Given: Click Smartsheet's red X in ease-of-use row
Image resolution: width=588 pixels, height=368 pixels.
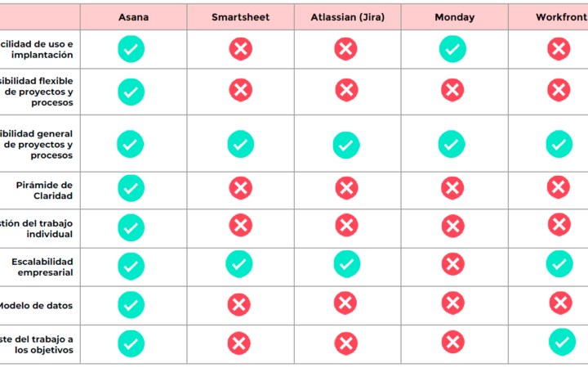Looking at the screenshot, I should (x=241, y=49).
